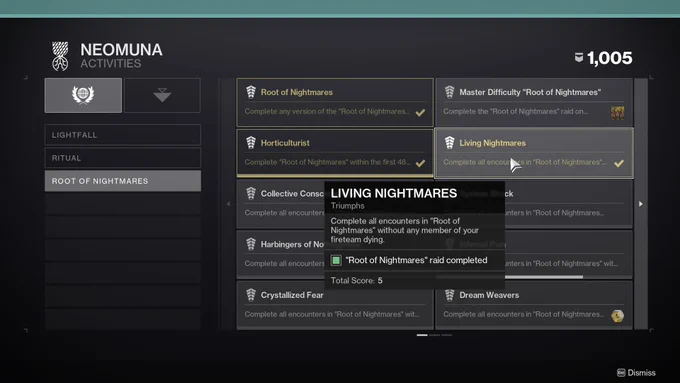Click the Dream Weavers triumph icon

coord(449,295)
